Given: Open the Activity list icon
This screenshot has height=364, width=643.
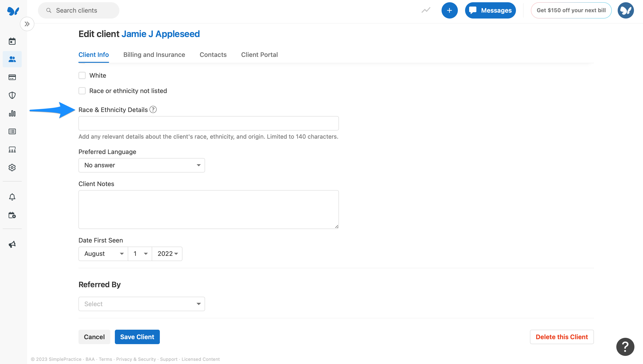Looking at the screenshot, I should pyautogui.click(x=12, y=131).
